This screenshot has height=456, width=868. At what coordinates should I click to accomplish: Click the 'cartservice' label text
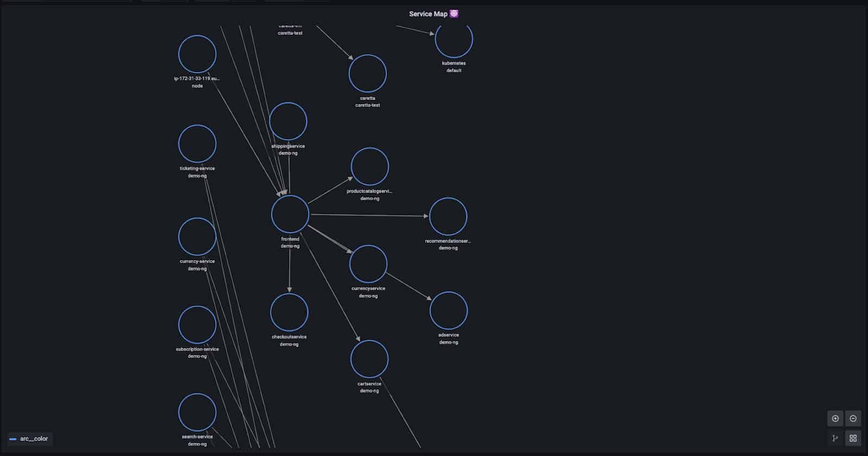pos(369,384)
